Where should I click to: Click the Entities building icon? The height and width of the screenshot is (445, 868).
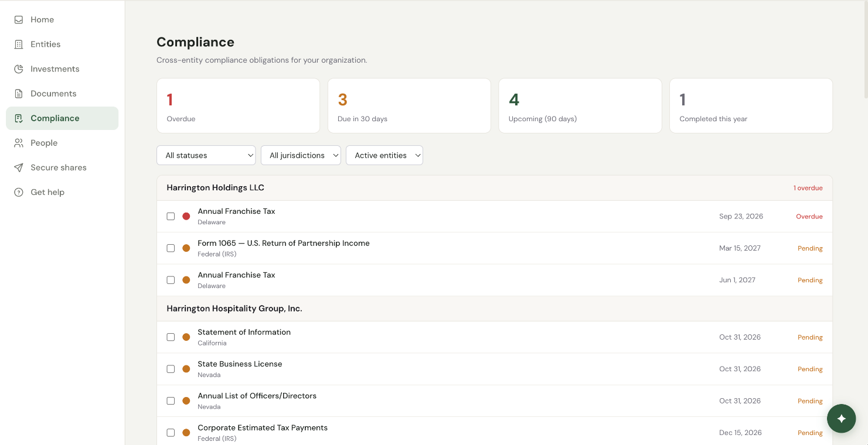[19, 44]
